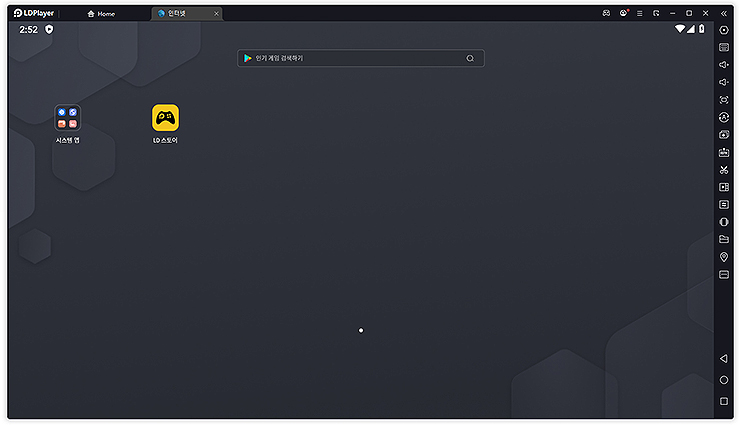Open the hamburger menu in title bar

(639, 13)
